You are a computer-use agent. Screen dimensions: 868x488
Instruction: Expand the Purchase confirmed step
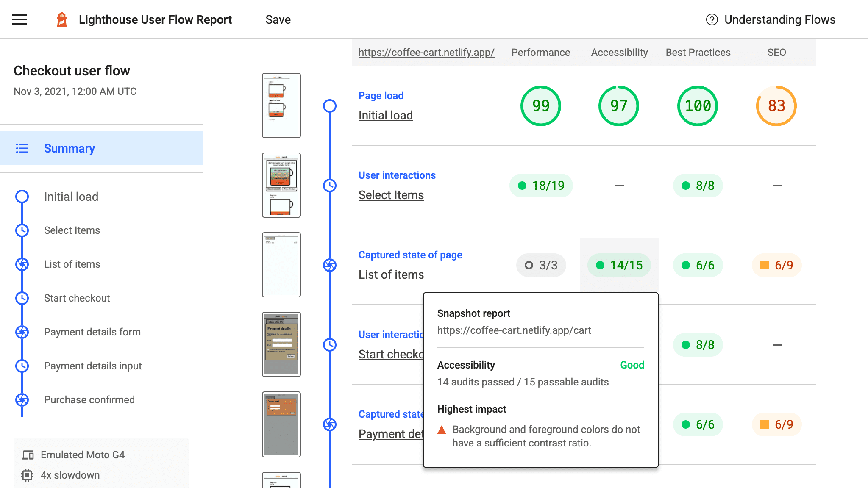(89, 399)
